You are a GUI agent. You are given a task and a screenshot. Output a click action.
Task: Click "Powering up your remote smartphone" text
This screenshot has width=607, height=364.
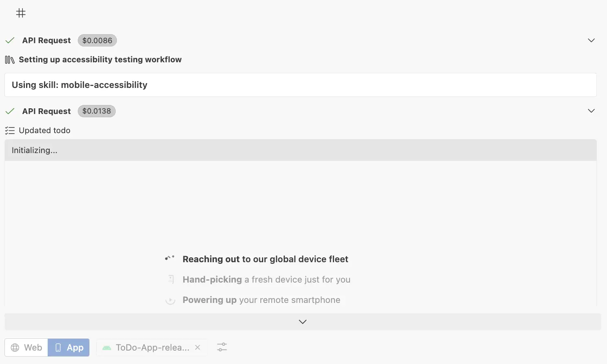(262, 300)
